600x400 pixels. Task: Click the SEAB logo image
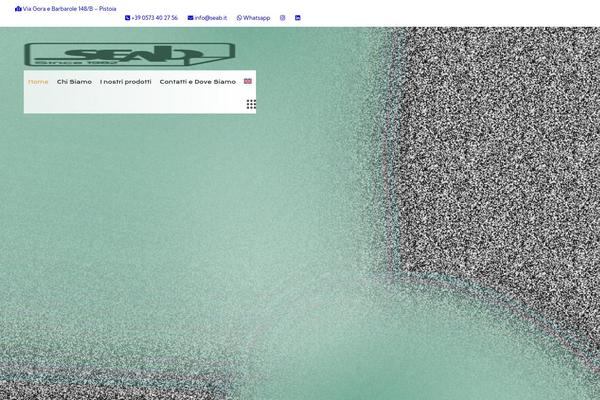coord(130,54)
